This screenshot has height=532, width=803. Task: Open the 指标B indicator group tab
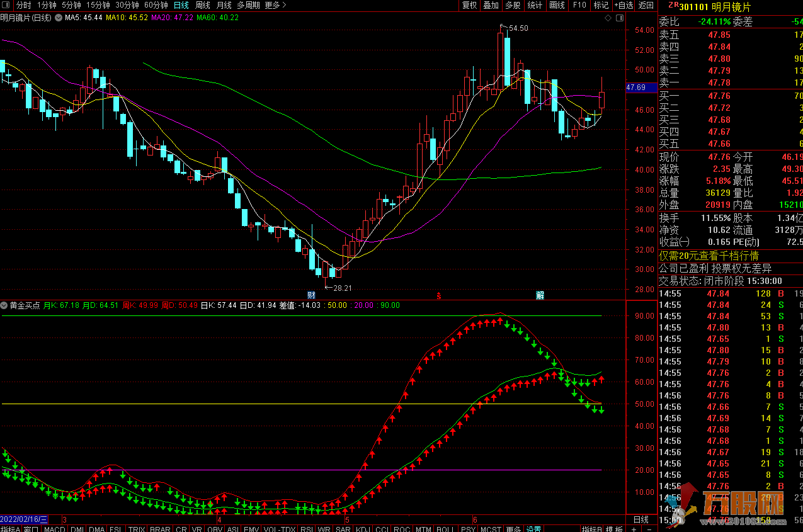(x=592, y=529)
